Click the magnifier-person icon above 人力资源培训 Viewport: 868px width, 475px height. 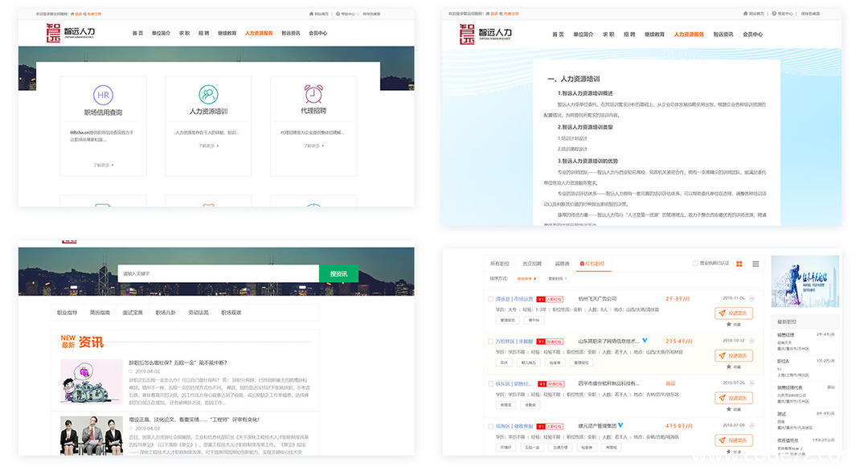pos(208,95)
